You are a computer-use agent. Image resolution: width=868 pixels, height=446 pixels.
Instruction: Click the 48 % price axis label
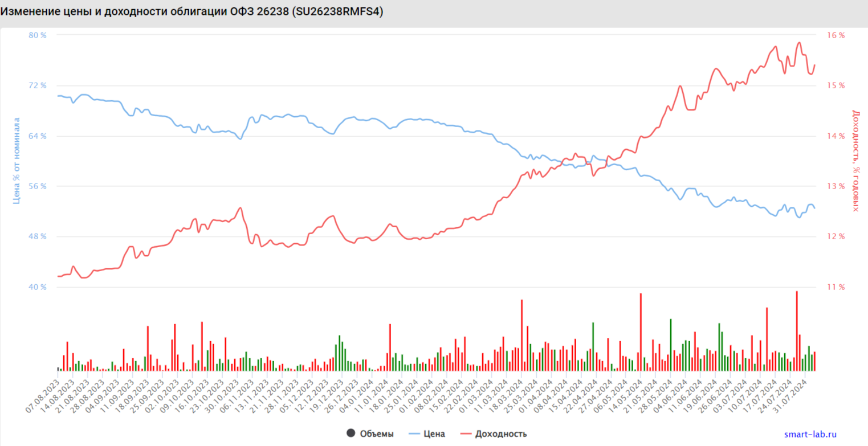38,236
